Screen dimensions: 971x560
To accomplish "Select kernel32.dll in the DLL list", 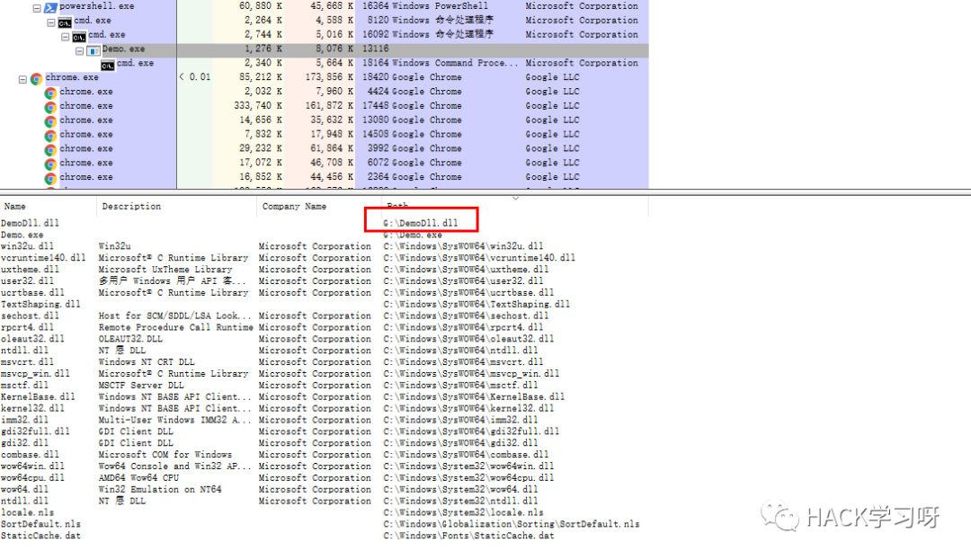I will point(32,408).
